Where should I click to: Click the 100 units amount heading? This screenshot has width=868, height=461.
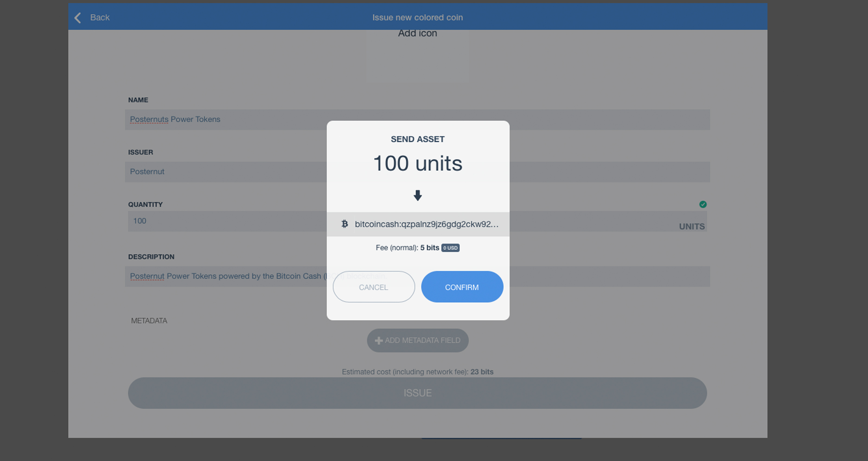pos(418,164)
